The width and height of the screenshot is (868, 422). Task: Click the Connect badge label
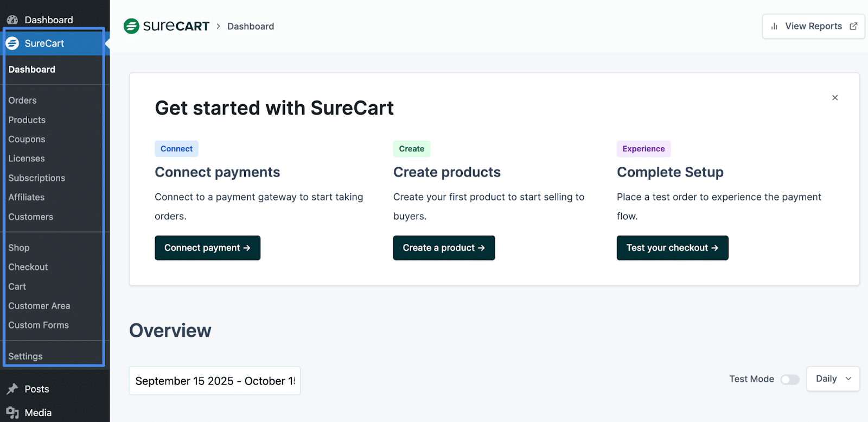tap(176, 149)
